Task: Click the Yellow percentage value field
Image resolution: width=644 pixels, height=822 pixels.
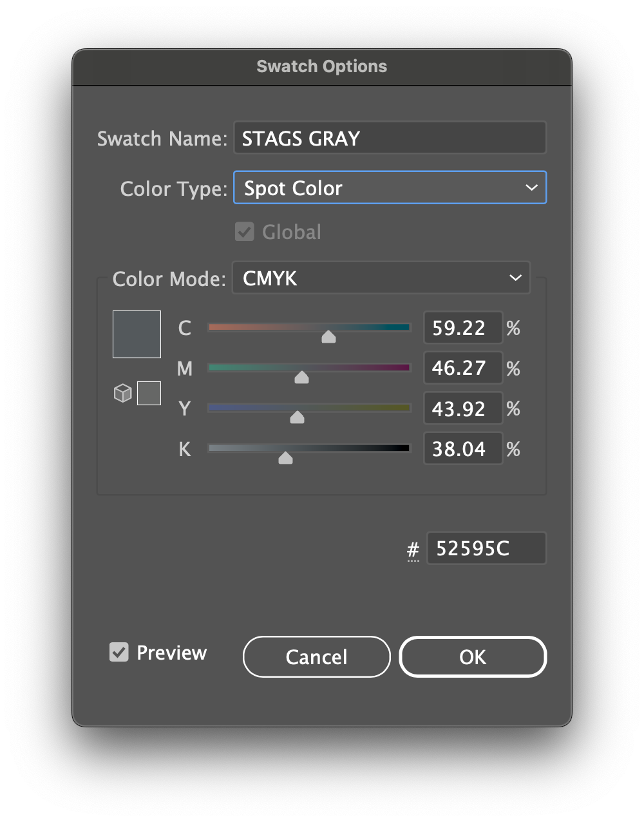Action: pos(462,408)
